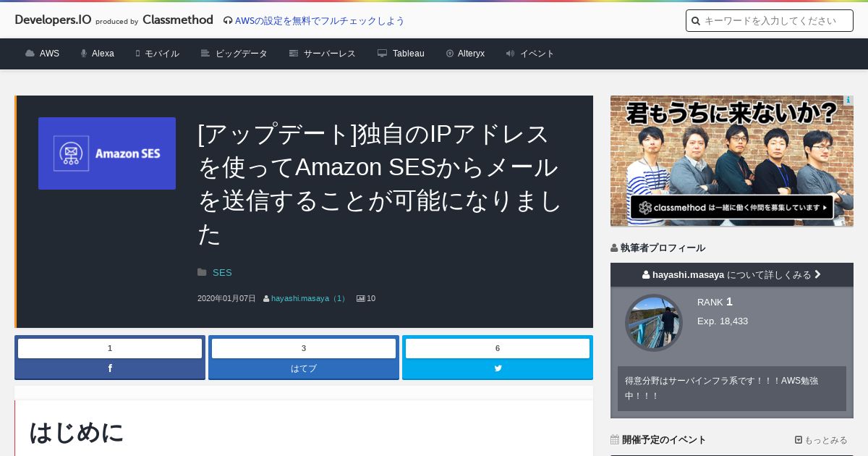Image resolution: width=868 pixels, height=456 pixels.
Task: Open the AWS free settings check link
Action: [x=320, y=21]
